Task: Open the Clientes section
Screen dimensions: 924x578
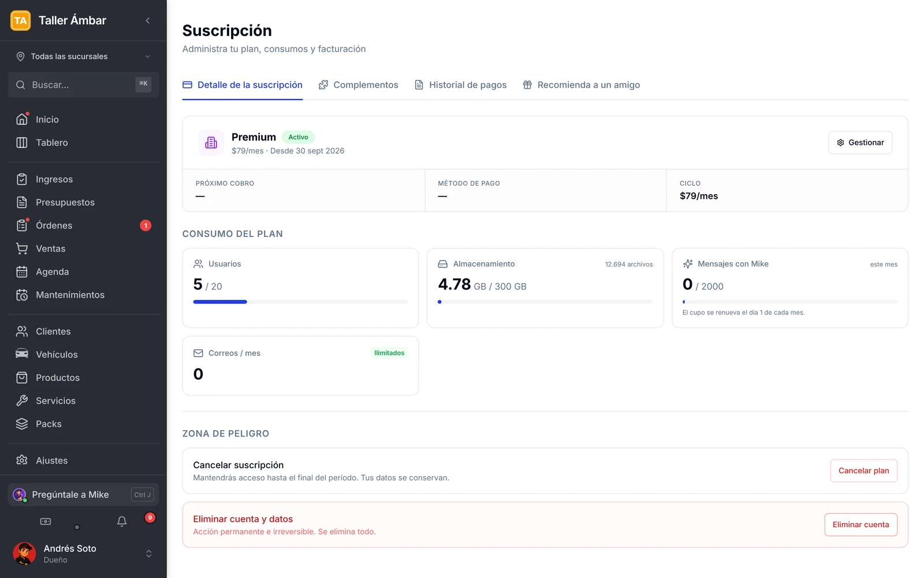Action: (x=83, y=331)
